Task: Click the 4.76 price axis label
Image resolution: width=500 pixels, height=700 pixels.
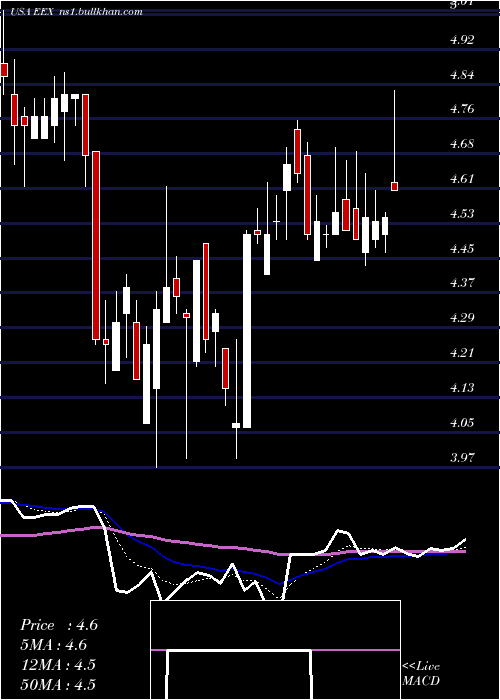Action: click(x=462, y=109)
